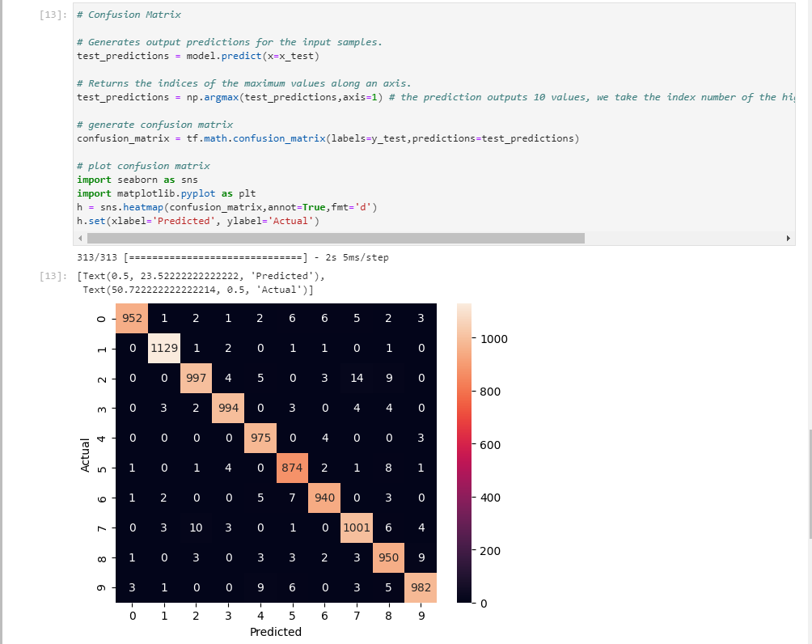Click heatmap cell showing 1129
Screen dimensions: 812x644
tap(164, 348)
